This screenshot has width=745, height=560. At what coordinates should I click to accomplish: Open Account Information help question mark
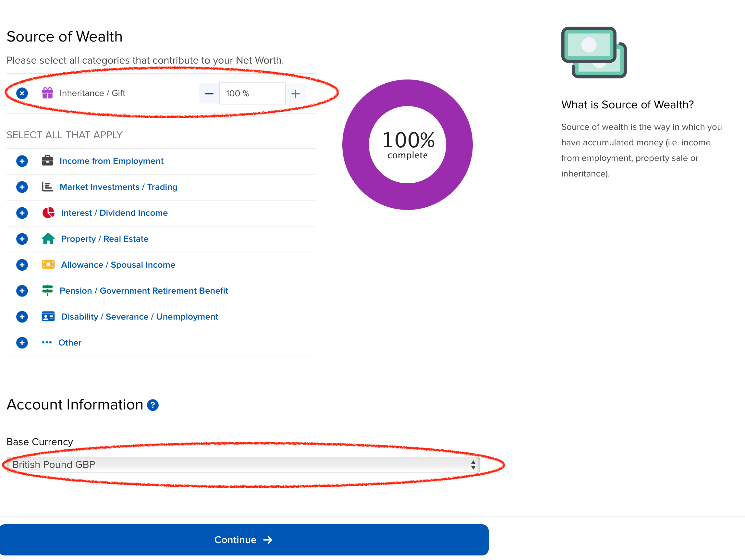(153, 405)
